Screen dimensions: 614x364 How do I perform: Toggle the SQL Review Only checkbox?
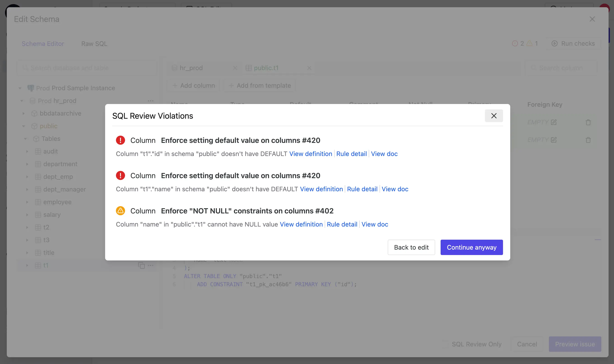point(446,344)
